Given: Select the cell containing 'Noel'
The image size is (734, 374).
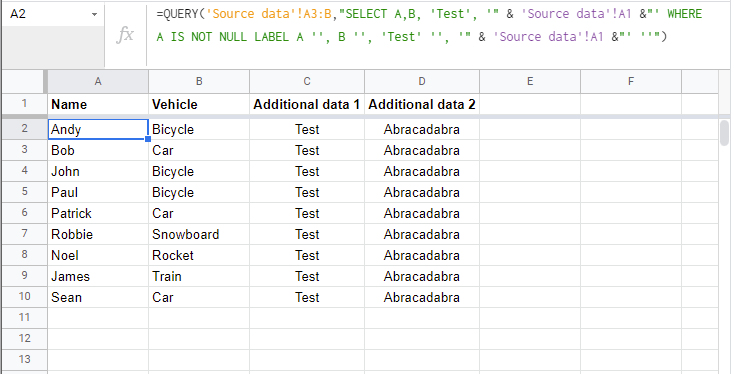Looking at the screenshot, I should pyautogui.click(x=98, y=255).
